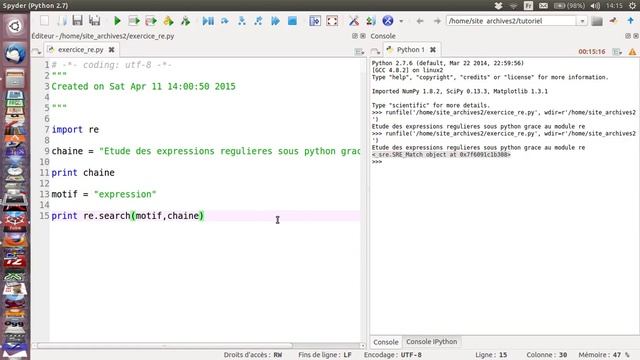Image resolution: width=640 pixels, height=360 pixels.
Task: Toggle fullscreen mode
Action: [x=332, y=21]
